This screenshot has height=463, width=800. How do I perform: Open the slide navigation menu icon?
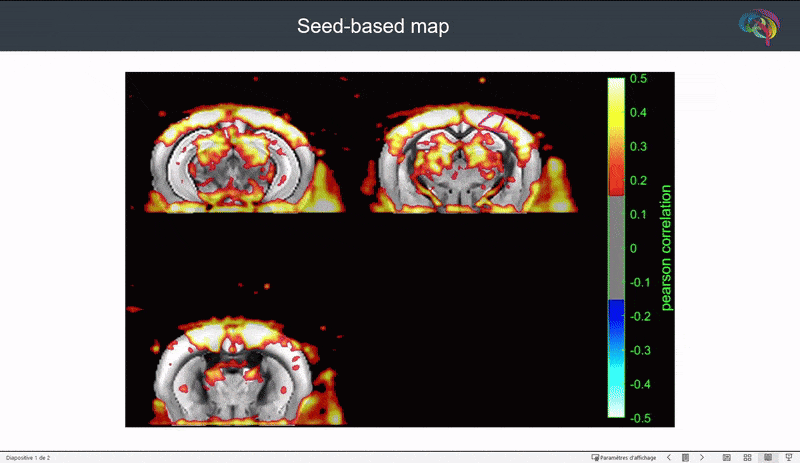685,457
